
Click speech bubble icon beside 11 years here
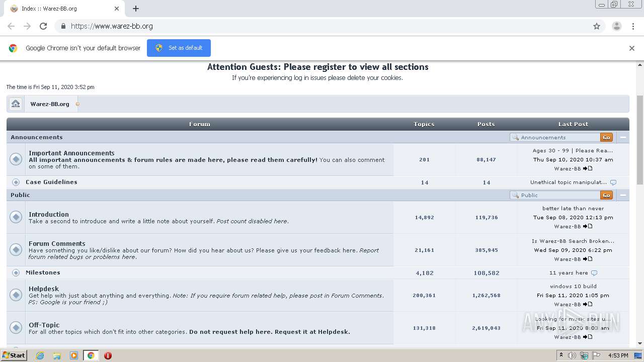point(594,273)
